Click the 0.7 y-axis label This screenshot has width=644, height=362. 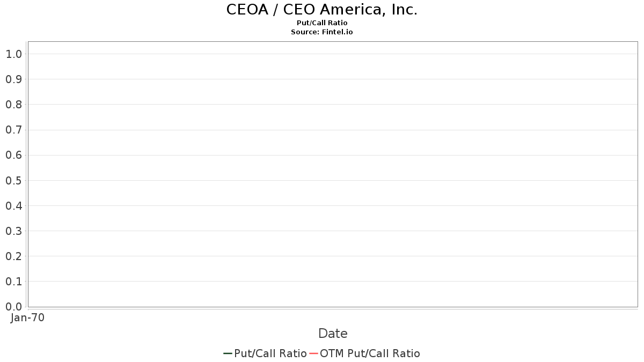coord(14,130)
